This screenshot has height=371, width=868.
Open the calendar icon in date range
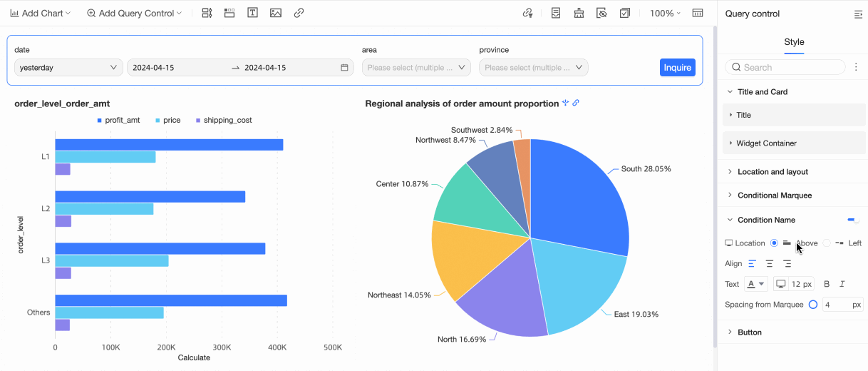click(x=345, y=68)
